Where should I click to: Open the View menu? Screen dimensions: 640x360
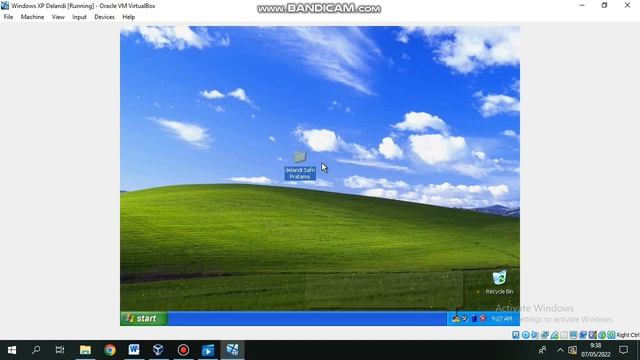tap(58, 17)
